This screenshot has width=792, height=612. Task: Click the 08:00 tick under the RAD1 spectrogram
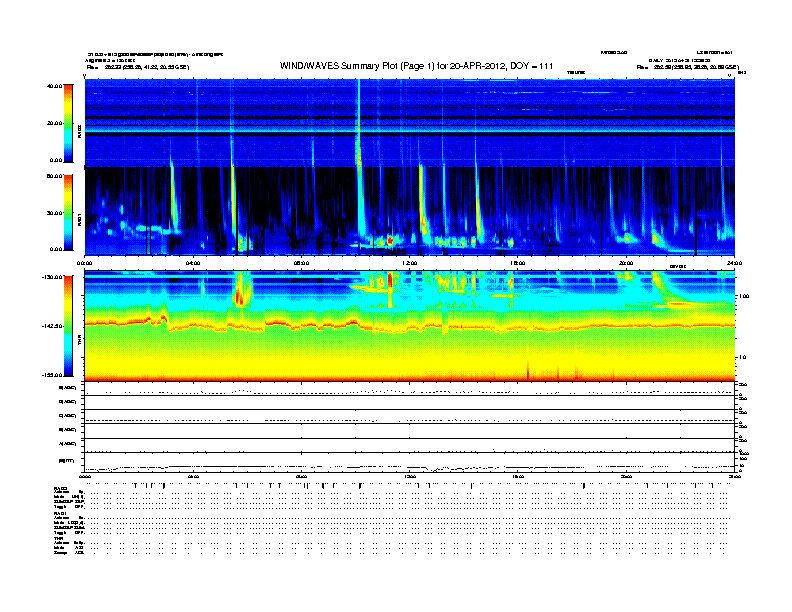[301, 263]
